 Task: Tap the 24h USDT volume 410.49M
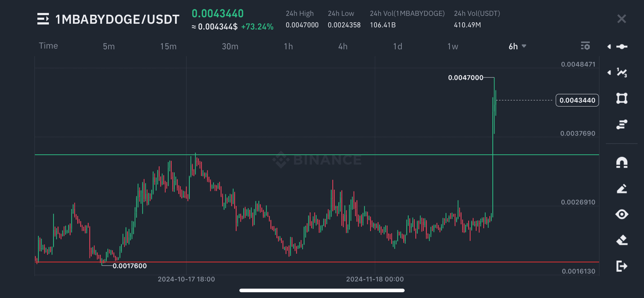click(468, 25)
